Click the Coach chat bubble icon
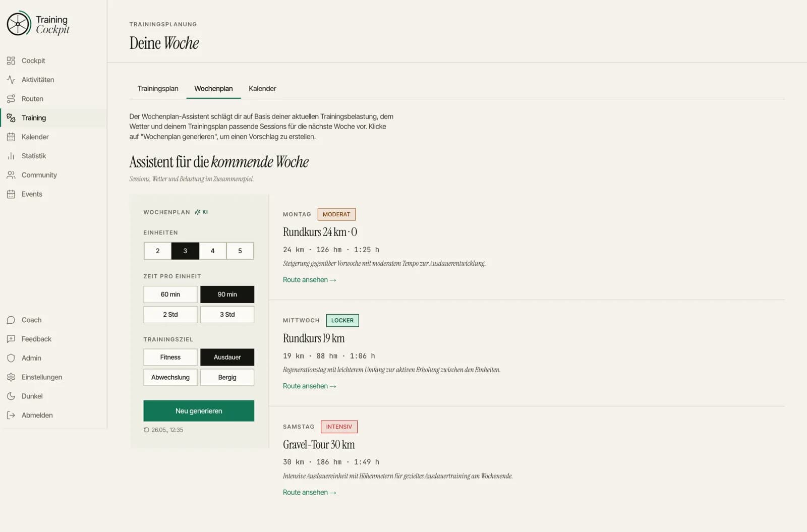The height and width of the screenshot is (532, 807). [11, 320]
